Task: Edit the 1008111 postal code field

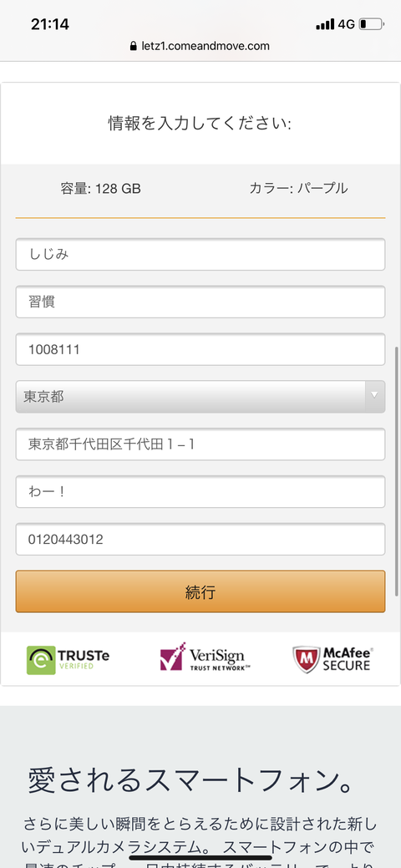Action: [x=200, y=349]
